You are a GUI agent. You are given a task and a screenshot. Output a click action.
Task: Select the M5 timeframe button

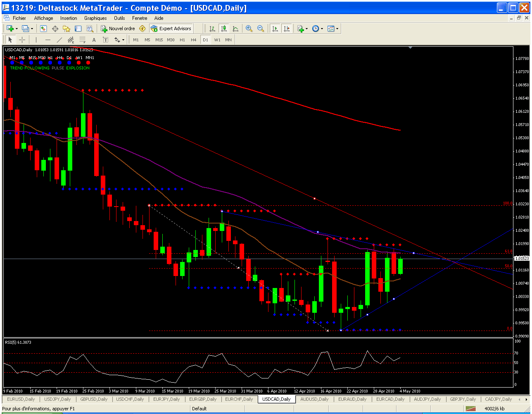pyautogui.click(x=147, y=40)
